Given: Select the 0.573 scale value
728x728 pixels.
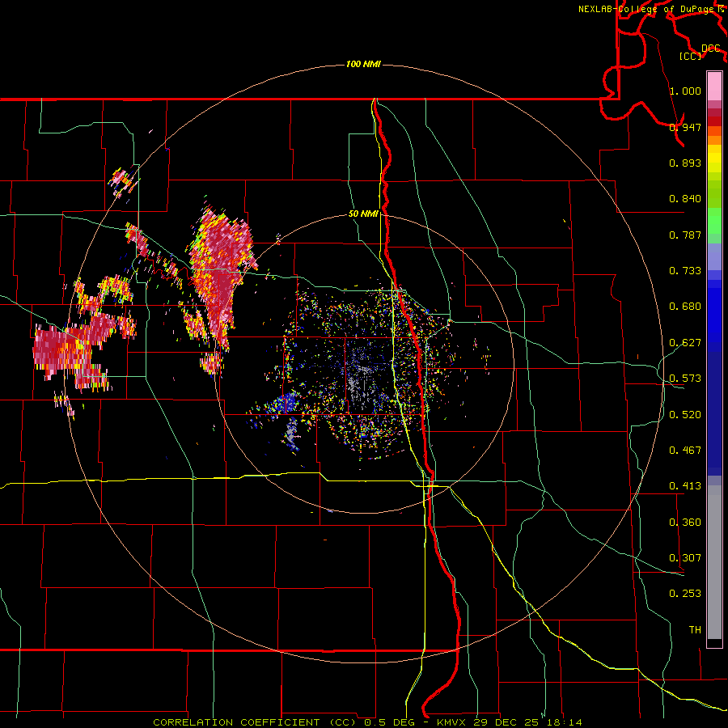Looking at the screenshot, I should [685, 379].
